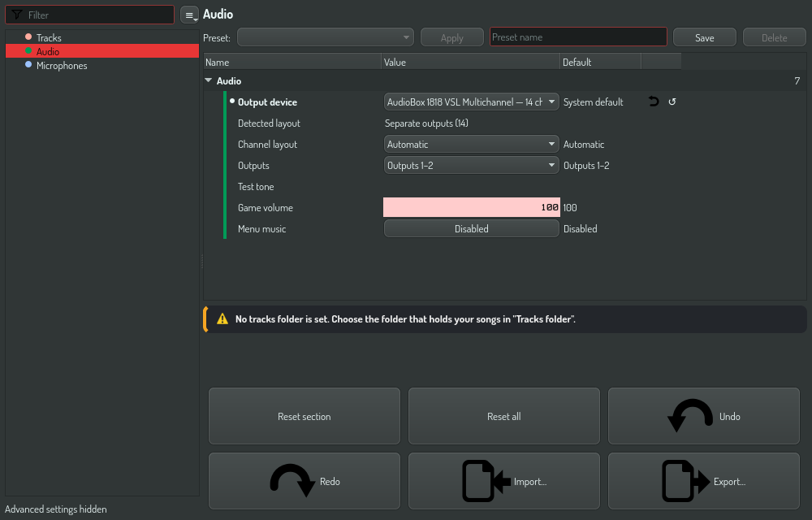Image resolution: width=812 pixels, height=520 pixels.
Task: Open the filter options menu button
Action: coord(189,15)
